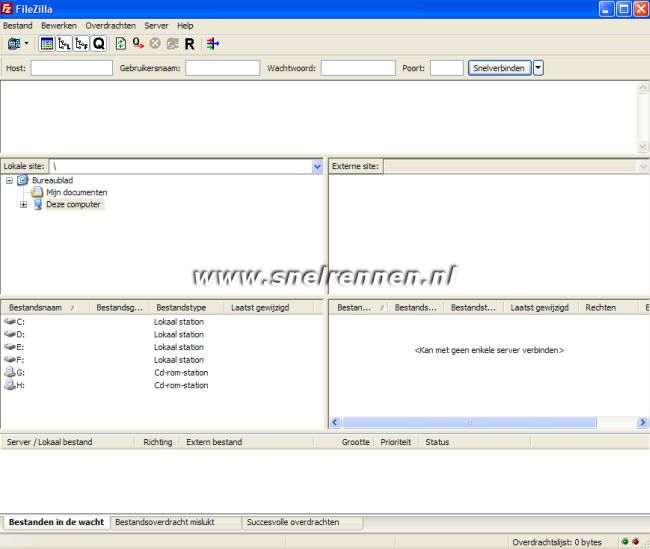650x549 pixels.
Task: Open the Lokale site path dropdown
Action: tap(317, 167)
